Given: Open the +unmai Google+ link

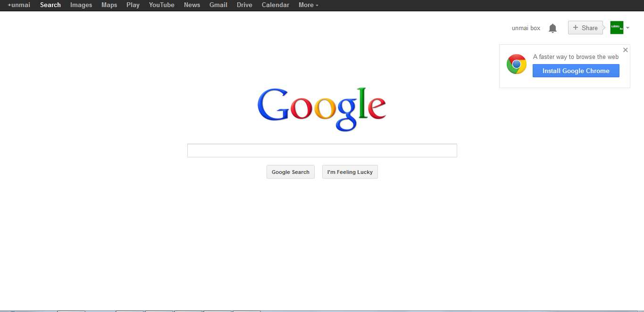Looking at the screenshot, I should coord(19,5).
